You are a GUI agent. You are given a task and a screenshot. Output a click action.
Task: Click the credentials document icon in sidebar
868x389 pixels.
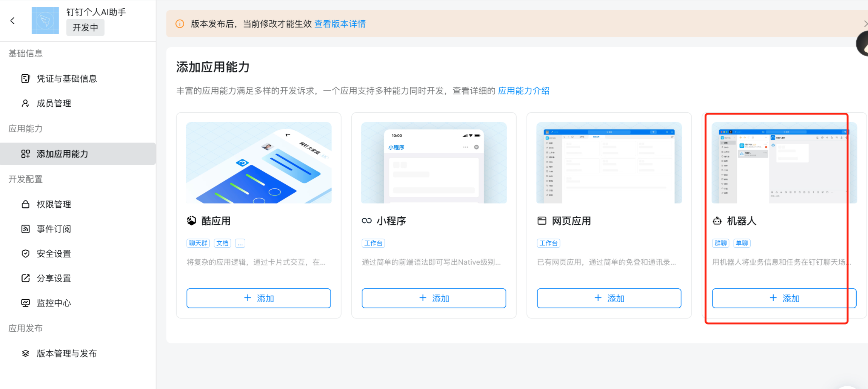[26, 78]
